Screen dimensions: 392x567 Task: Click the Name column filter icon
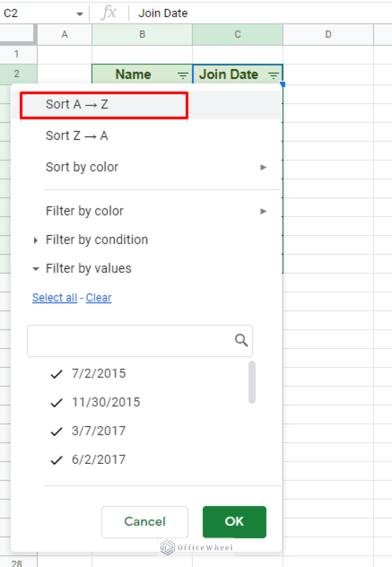(x=183, y=76)
